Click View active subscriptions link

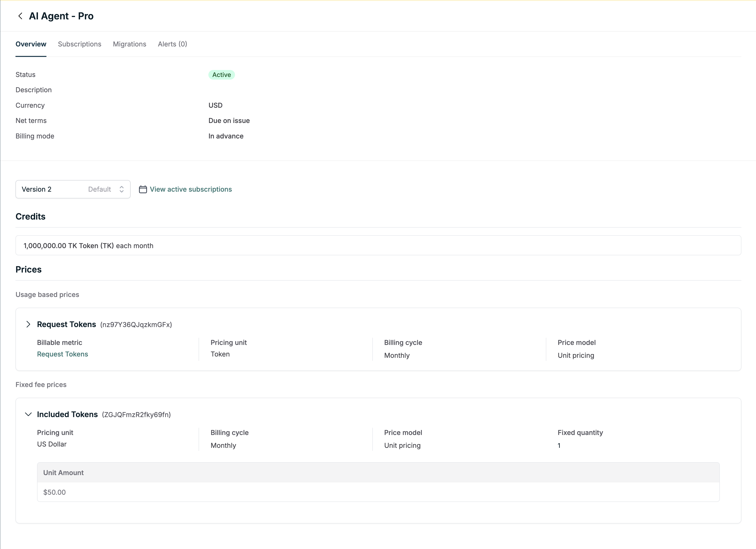[191, 189]
